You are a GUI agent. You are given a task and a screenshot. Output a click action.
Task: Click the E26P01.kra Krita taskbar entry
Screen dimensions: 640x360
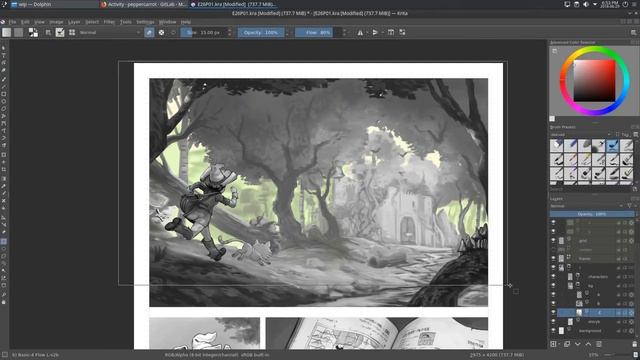click(233, 4)
